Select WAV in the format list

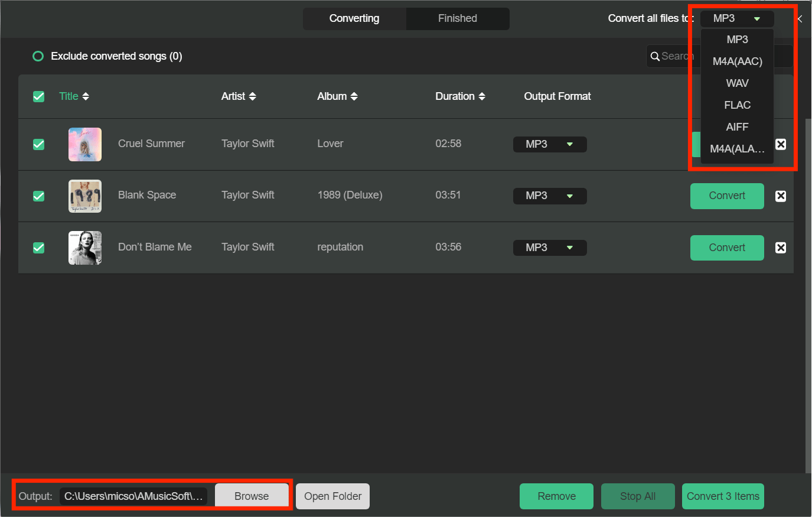point(737,83)
